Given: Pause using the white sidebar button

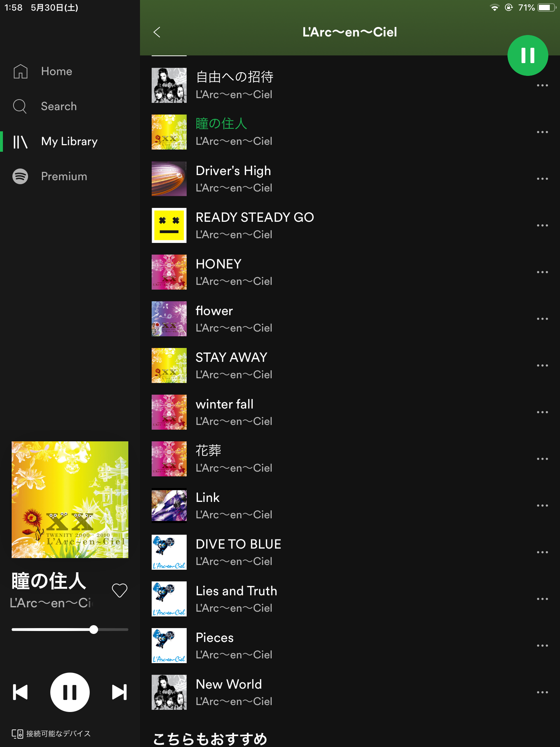Looking at the screenshot, I should click(70, 692).
